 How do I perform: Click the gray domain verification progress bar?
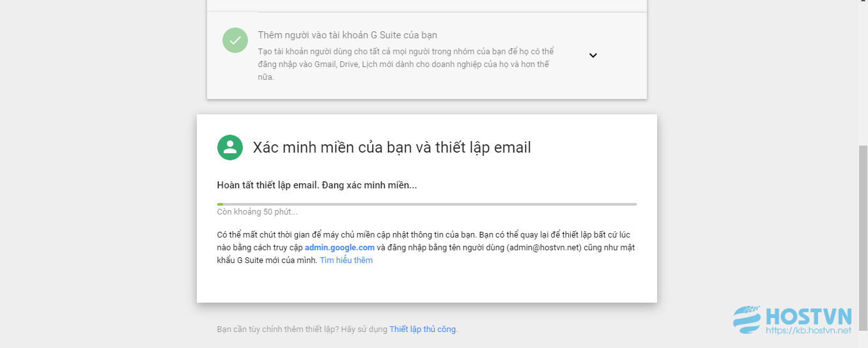pyautogui.click(x=427, y=204)
